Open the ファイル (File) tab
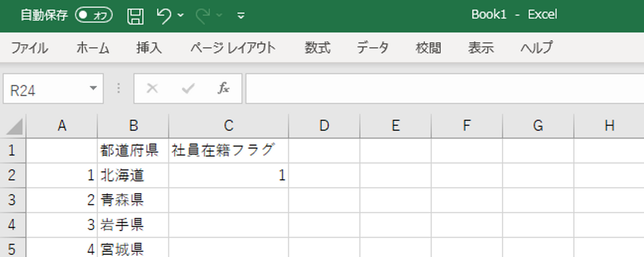The height and width of the screenshot is (257, 644). (x=29, y=47)
